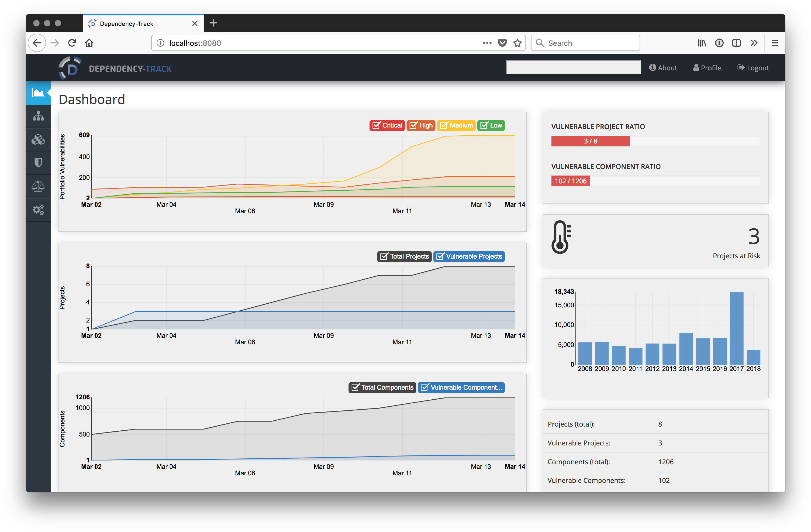Expand the browser toolbar overflow chevrons
Image resolution: width=811 pixels, height=532 pixels.
754,43
